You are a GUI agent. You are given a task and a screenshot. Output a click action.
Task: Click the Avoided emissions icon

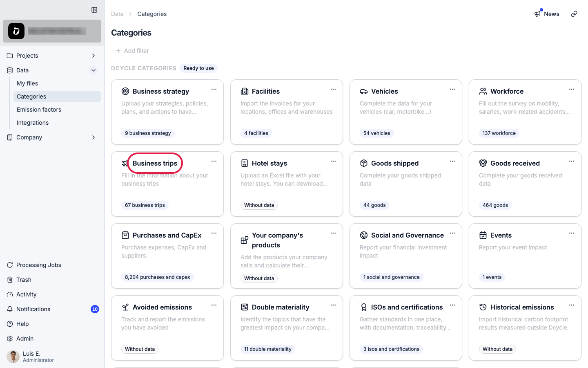click(x=125, y=307)
